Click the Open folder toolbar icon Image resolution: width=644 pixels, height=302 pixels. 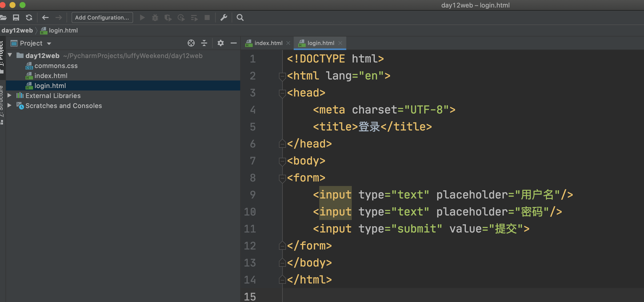point(3,17)
